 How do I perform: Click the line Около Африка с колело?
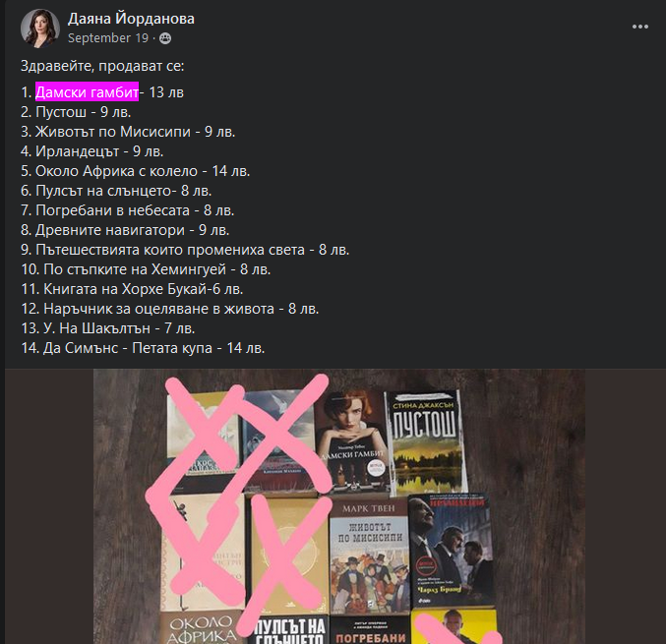coord(136,171)
